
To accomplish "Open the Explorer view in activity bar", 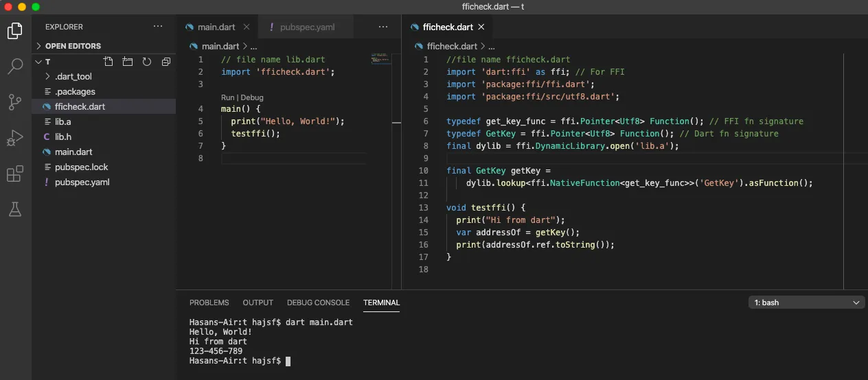I will click(x=15, y=31).
